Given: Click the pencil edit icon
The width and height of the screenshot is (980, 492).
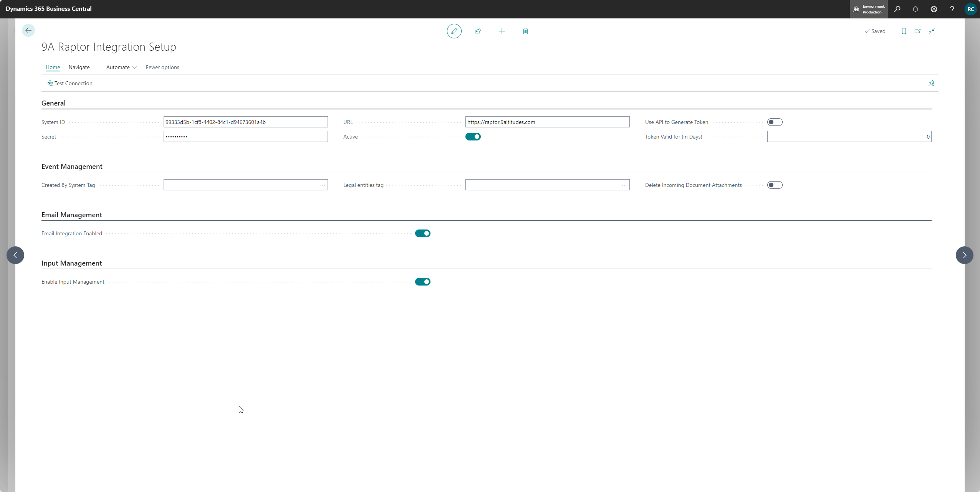Looking at the screenshot, I should point(454,31).
